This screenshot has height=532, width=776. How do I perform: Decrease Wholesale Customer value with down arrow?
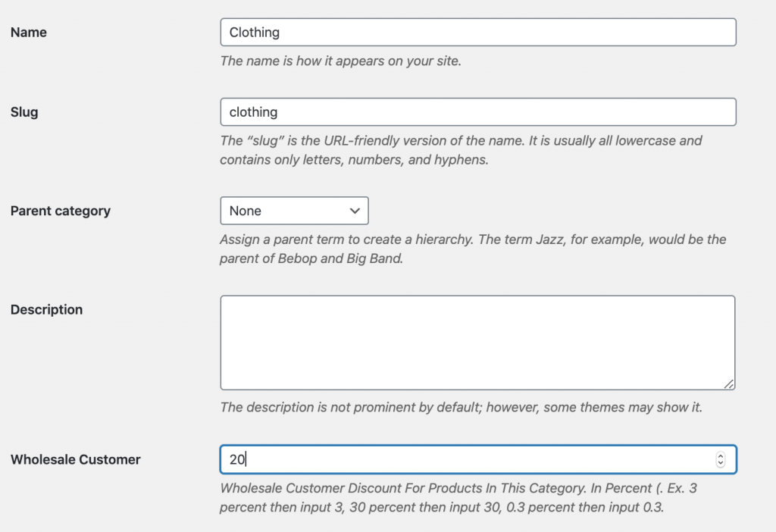pyautogui.click(x=721, y=463)
